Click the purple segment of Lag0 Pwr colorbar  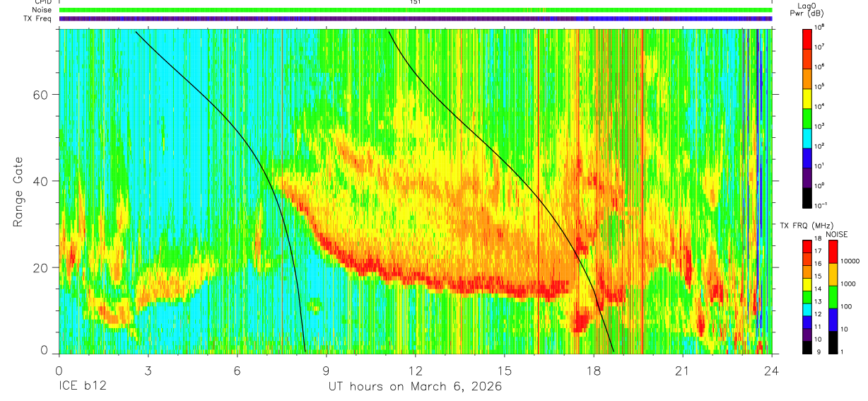point(807,177)
